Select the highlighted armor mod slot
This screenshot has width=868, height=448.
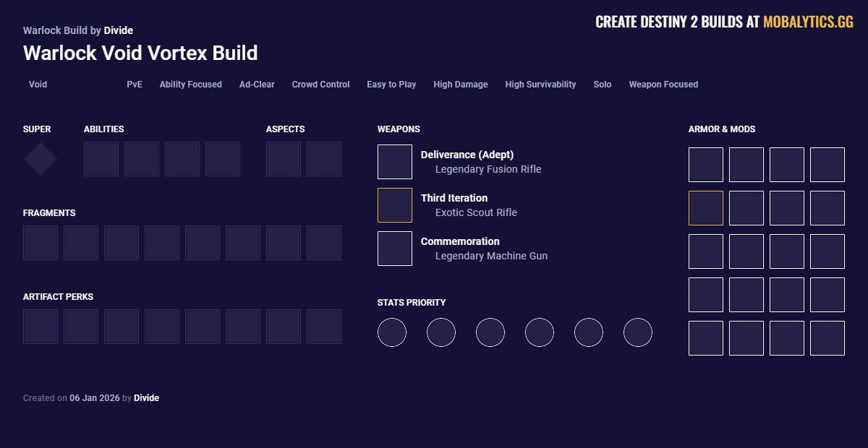tap(705, 207)
